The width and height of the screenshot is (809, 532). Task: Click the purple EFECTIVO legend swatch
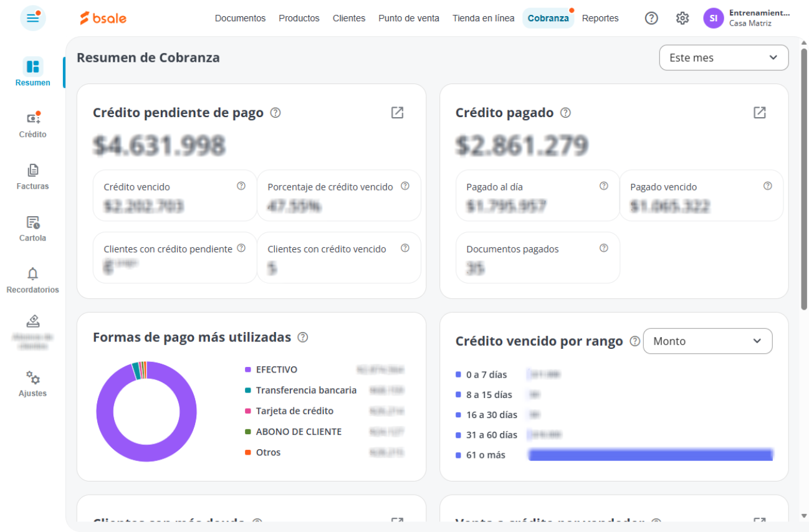coord(247,369)
